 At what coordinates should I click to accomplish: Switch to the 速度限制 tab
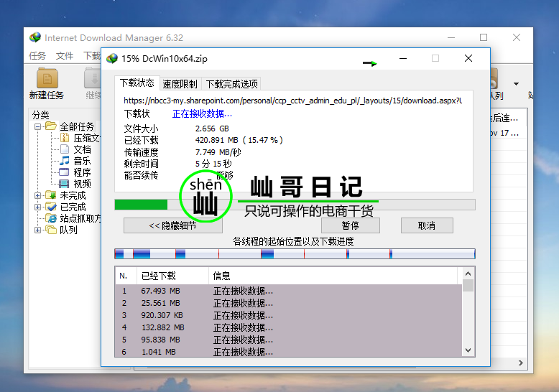tap(180, 84)
